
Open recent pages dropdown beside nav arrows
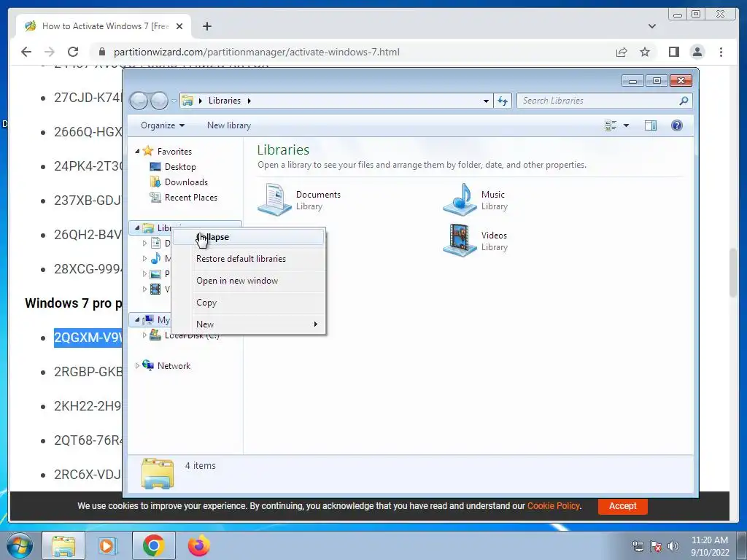pos(174,101)
